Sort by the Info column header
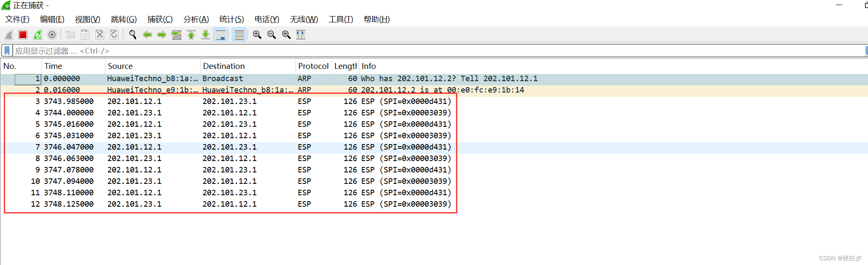 pos(613,66)
